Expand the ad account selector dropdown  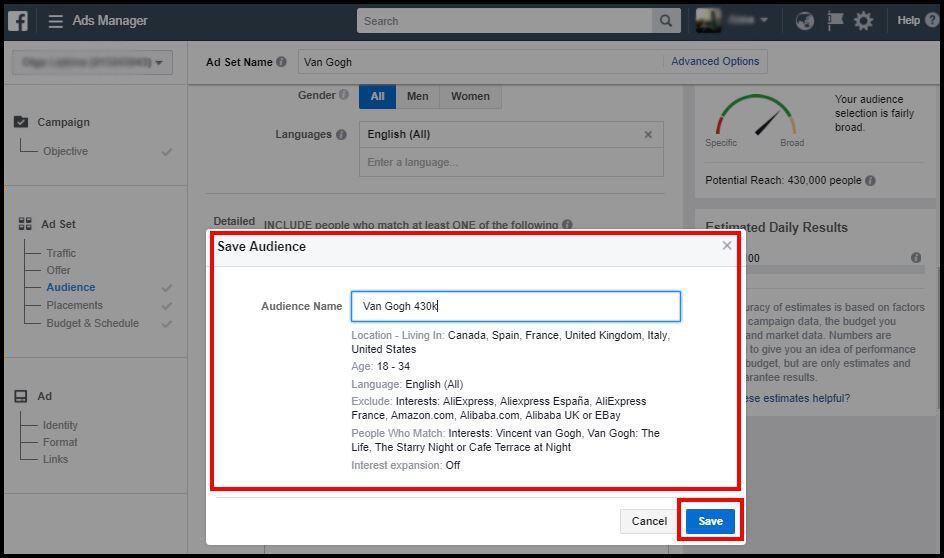click(92, 63)
